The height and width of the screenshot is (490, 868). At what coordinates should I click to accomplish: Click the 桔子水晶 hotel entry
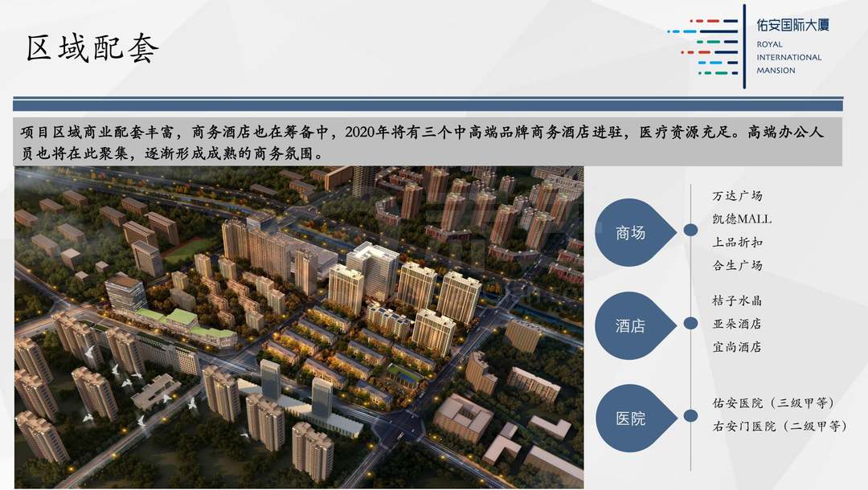pos(737,301)
